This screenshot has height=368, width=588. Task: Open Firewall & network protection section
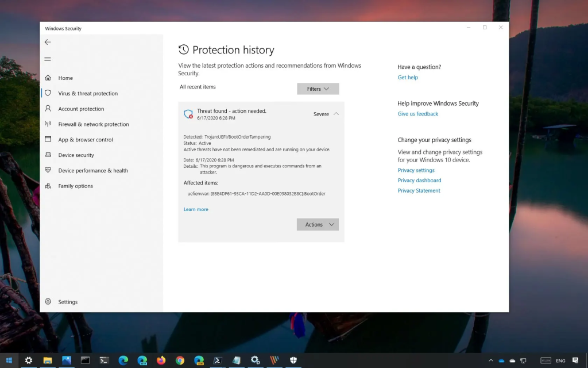tap(94, 124)
